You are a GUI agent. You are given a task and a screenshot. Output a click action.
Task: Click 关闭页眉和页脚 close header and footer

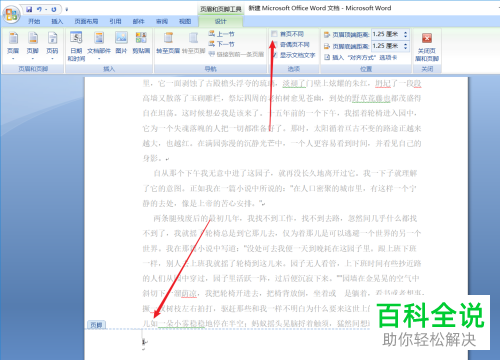coord(427,46)
